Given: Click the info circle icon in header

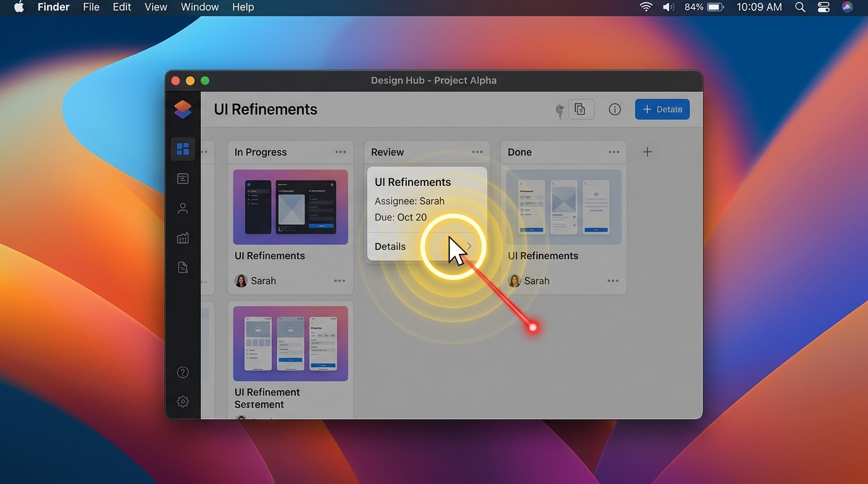Looking at the screenshot, I should tap(614, 110).
